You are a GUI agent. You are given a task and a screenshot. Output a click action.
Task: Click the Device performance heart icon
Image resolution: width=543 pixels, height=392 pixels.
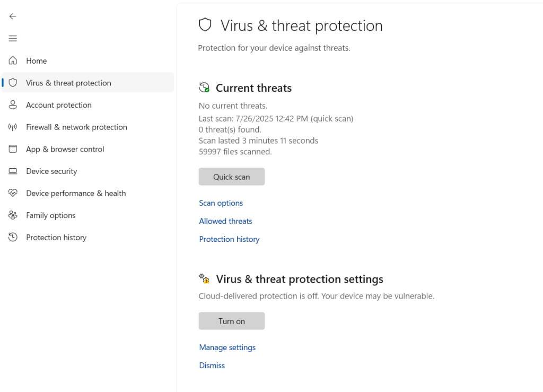click(x=13, y=193)
